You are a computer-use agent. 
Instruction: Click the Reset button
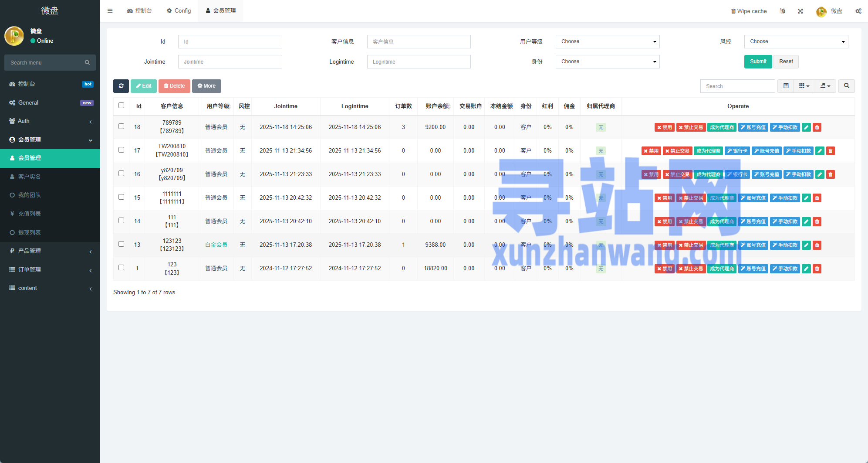[x=786, y=61]
